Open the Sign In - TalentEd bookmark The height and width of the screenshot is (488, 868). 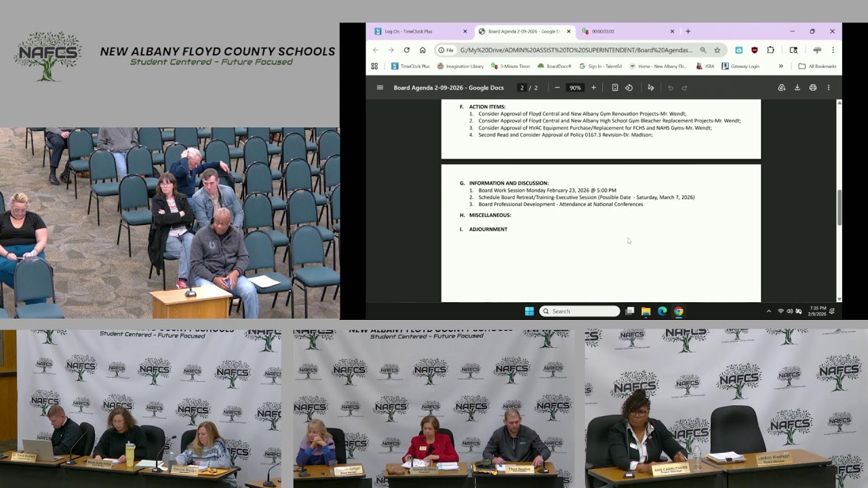(x=600, y=66)
